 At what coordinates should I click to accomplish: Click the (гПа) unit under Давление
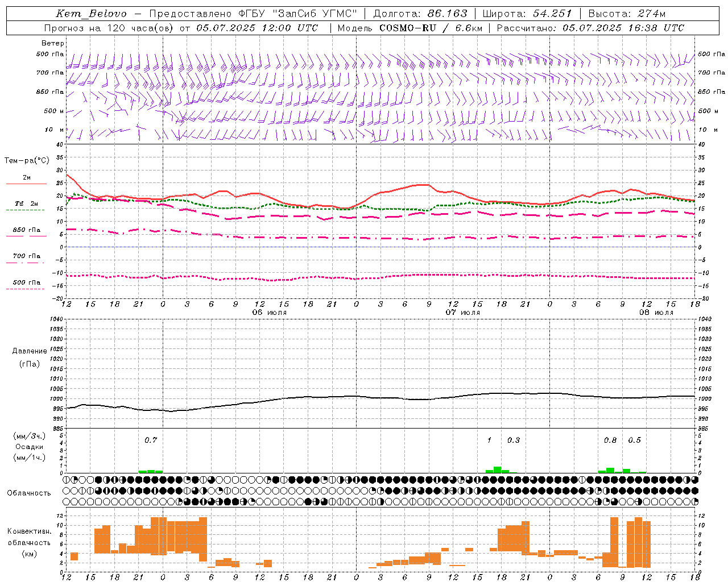pyautogui.click(x=30, y=364)
